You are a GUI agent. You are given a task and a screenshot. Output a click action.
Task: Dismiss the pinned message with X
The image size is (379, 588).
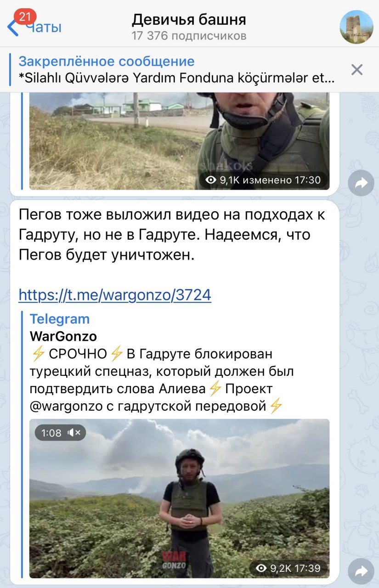(357, 70)
